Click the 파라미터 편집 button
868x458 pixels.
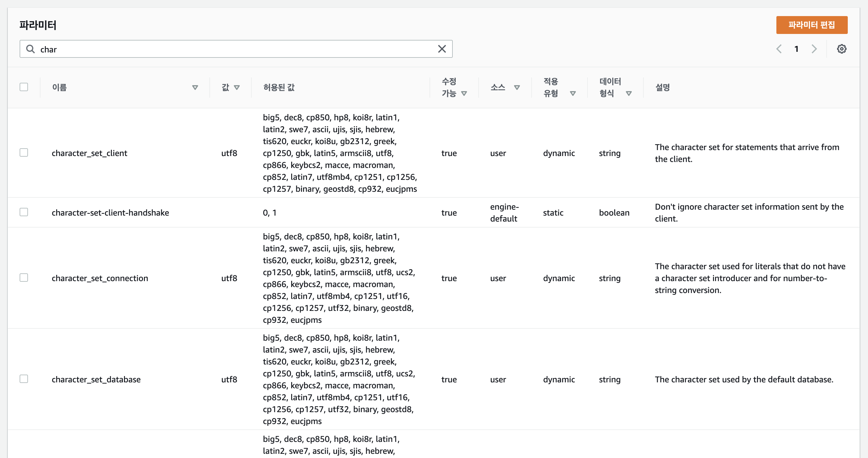811,25
